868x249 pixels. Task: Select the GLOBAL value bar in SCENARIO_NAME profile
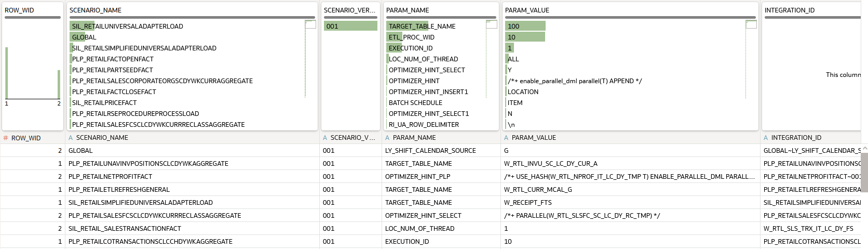click(x=77, y=37)
